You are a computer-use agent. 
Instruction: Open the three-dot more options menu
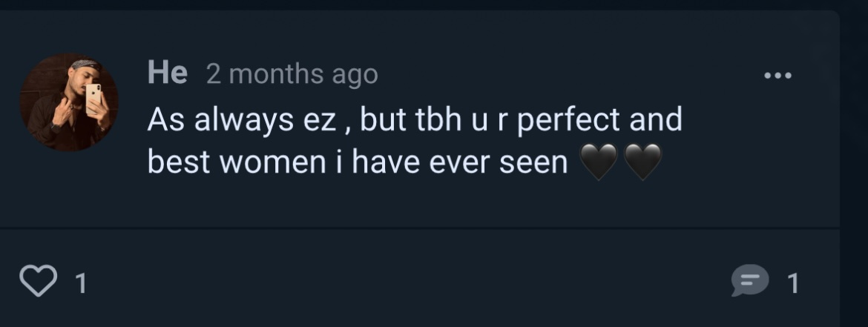778,76
